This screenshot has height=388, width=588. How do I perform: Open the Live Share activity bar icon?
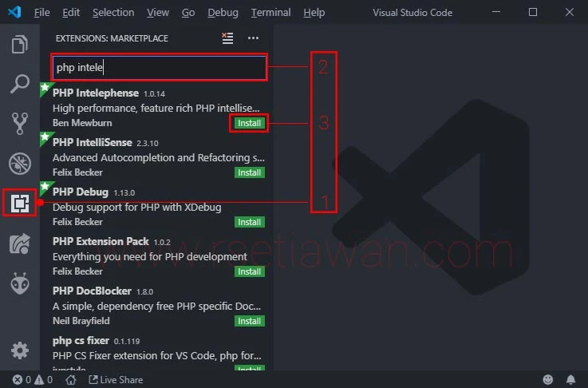pos(19,244)
